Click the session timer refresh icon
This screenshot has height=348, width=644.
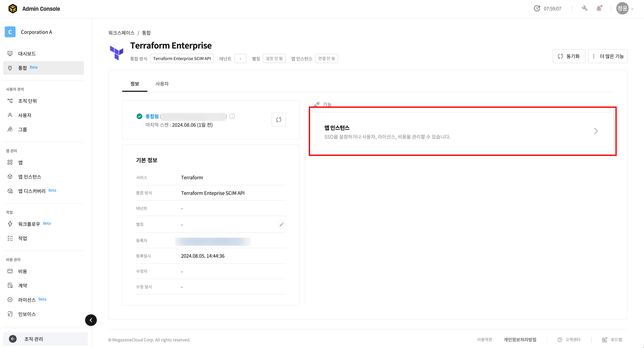pos(537,9)
